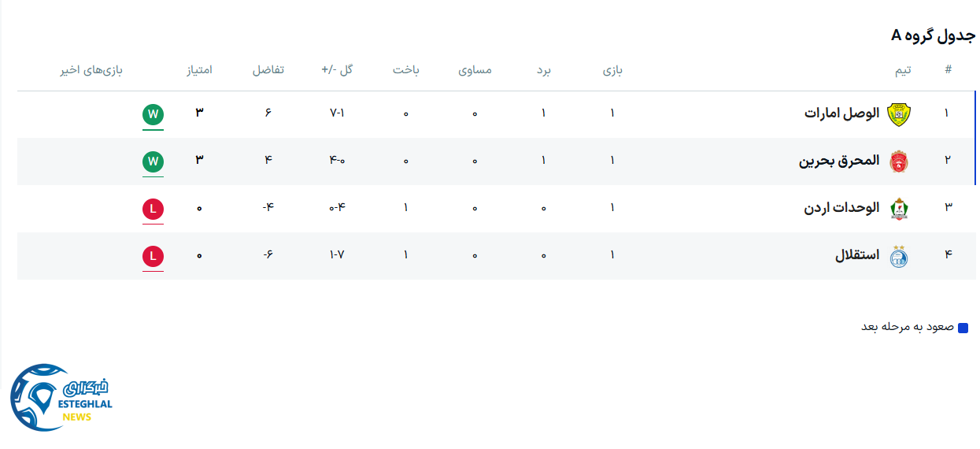The width and height of the screenshot is (980, 449).
Task: Click the تیم column header
Action: coord(903,70)
